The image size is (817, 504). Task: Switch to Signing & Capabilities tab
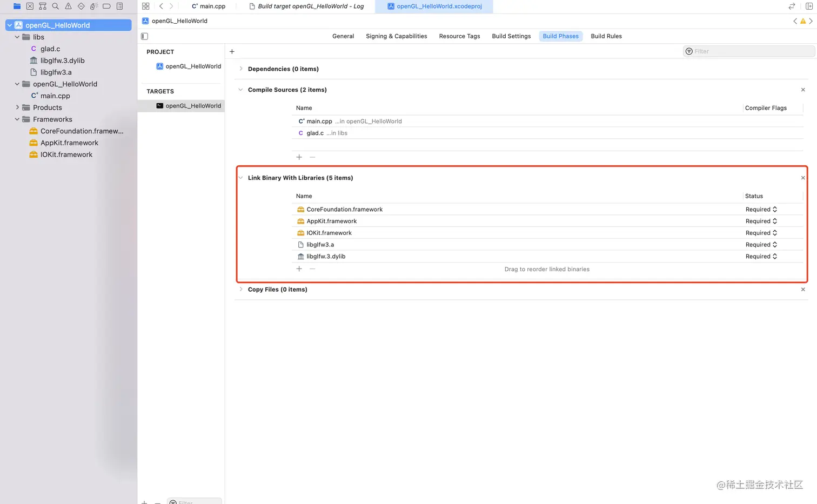396,36
